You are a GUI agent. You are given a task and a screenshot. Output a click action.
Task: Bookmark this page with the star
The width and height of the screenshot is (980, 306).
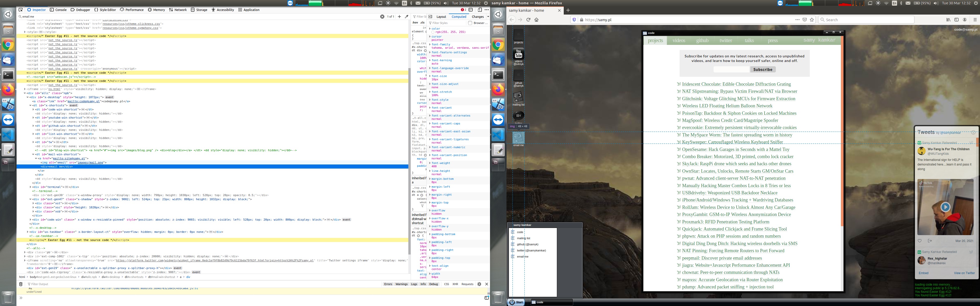tap(812, 20)
